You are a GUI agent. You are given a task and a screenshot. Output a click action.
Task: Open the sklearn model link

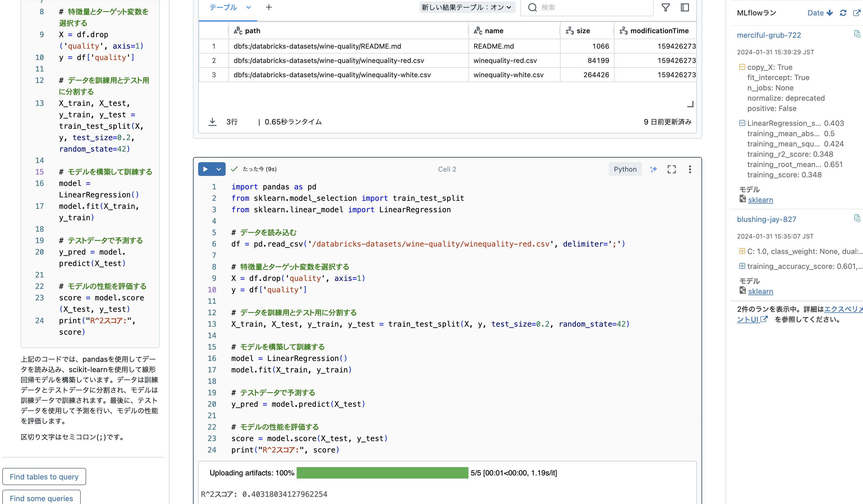click(x=761, y=200)
